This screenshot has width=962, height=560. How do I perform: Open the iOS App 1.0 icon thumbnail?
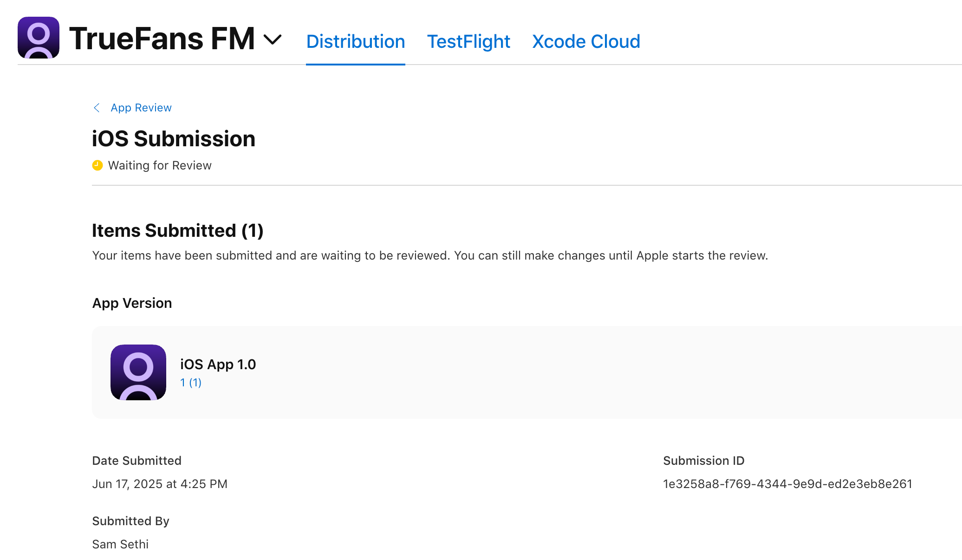coord(138,372)
